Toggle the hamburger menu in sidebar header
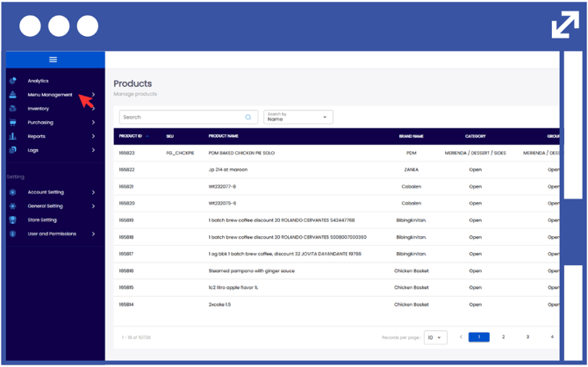Viewport: 588px width, 367px height. [53, 60]
